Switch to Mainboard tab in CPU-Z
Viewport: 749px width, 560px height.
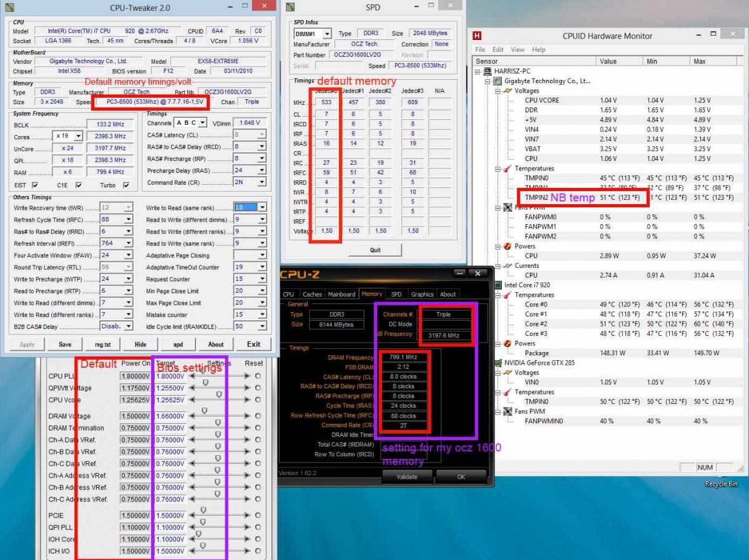(341, 294)
